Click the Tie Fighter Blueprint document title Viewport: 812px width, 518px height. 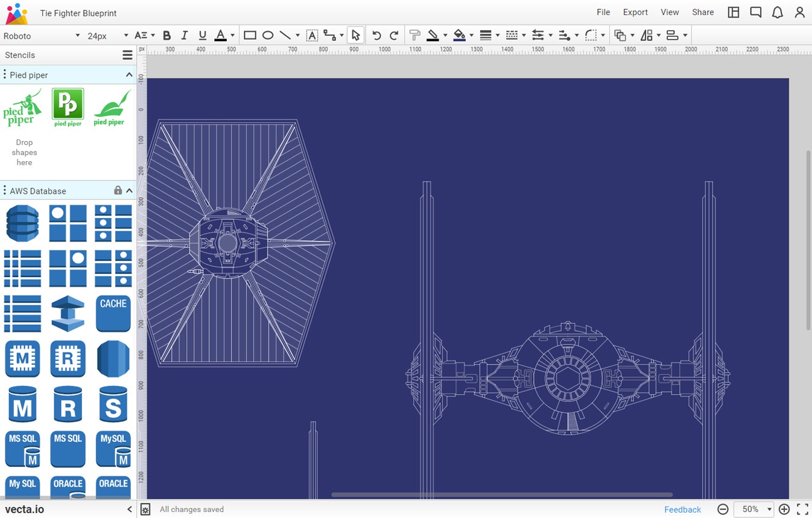click(x=78, y=13)
